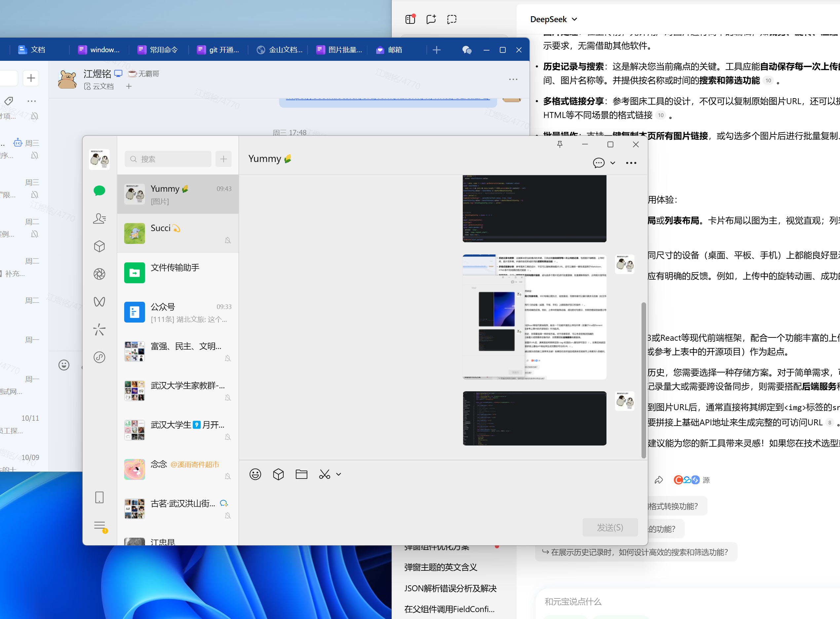Image resolution: width=840 pixels, height=619 pixels.
Task: Open the mini programs icon in sidebar
Action: 99,357
